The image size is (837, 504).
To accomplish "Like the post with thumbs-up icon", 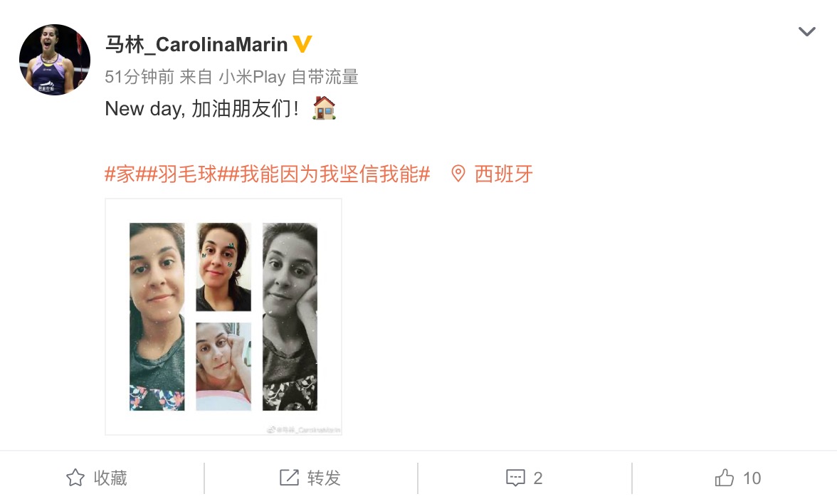I will pos(725,478).
